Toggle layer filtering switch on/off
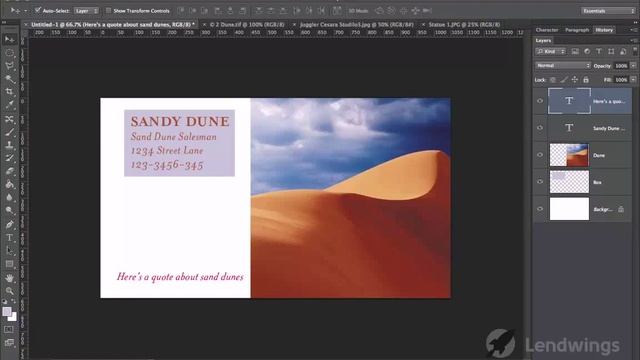Viewport: 640px width, 360px height. tap(635, 51)
